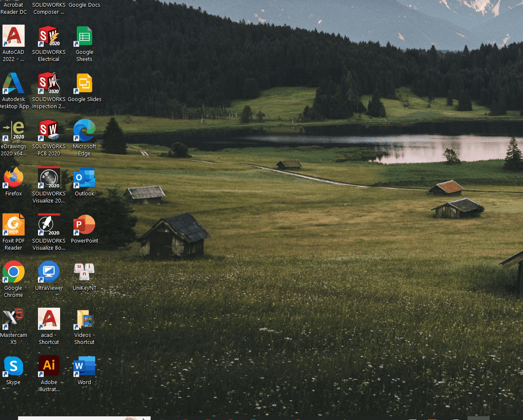523x420 pixels.
Task: Select the AutoCAD 2022 desktop icon
Action: [13, 36]
